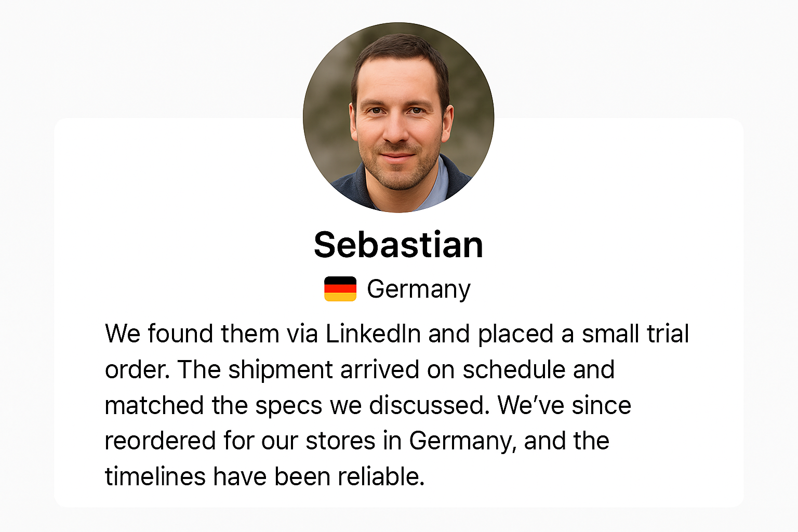Click the "Sebastian" name heading

pyautogui.click(x=398, y=245)
